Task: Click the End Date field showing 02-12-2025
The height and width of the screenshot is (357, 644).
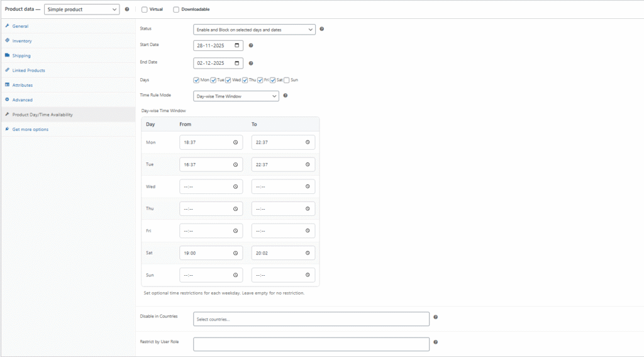Action: point(218,63)
